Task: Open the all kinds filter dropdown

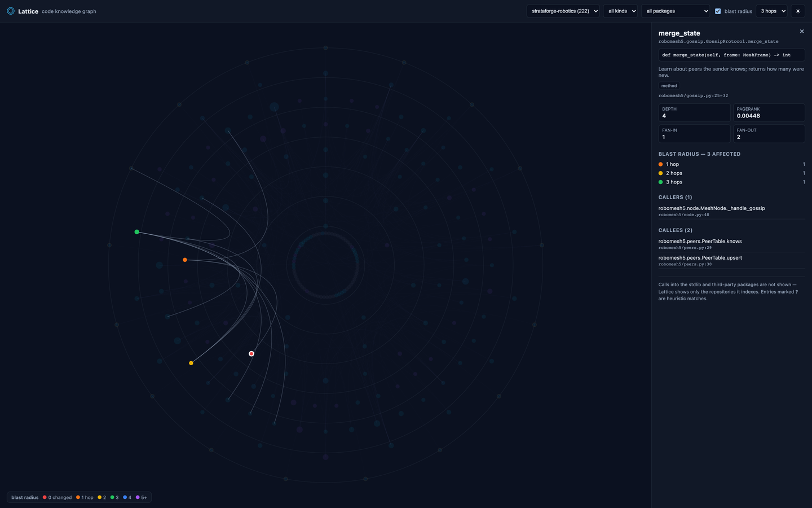Action: coord(620,11)
